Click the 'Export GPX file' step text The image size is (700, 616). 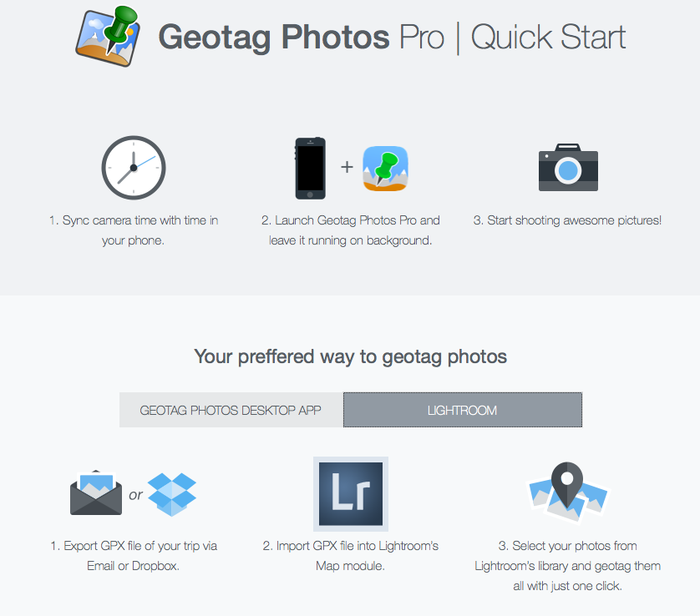coord(134,556)
